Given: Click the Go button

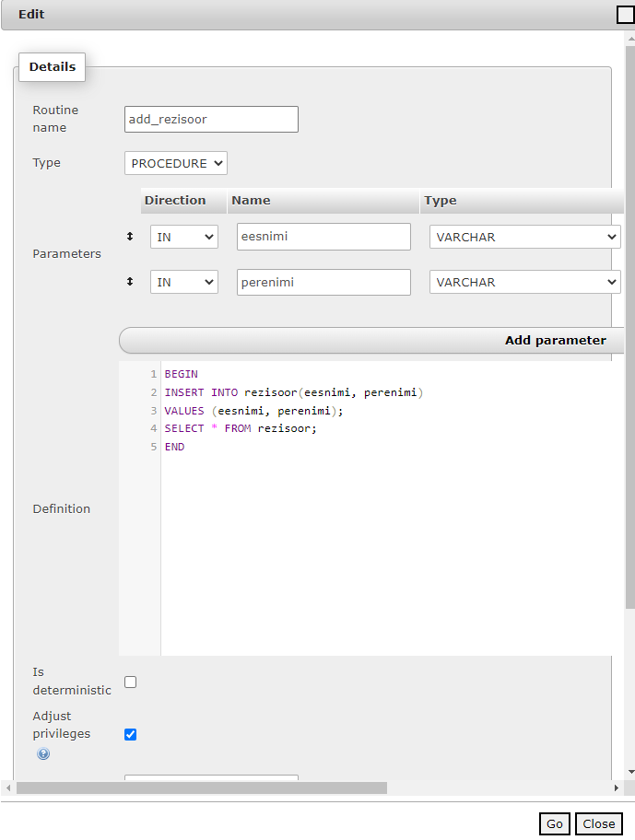Looking at the screenshot, I should (x=554, y=823).
